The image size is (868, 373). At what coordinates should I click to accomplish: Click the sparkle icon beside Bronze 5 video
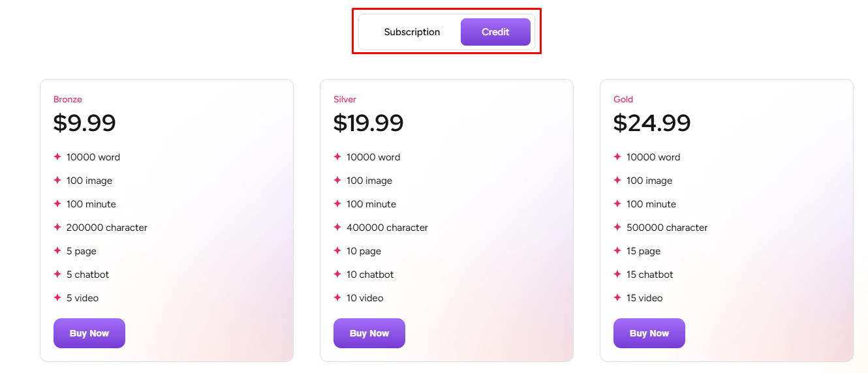point(57,298)
